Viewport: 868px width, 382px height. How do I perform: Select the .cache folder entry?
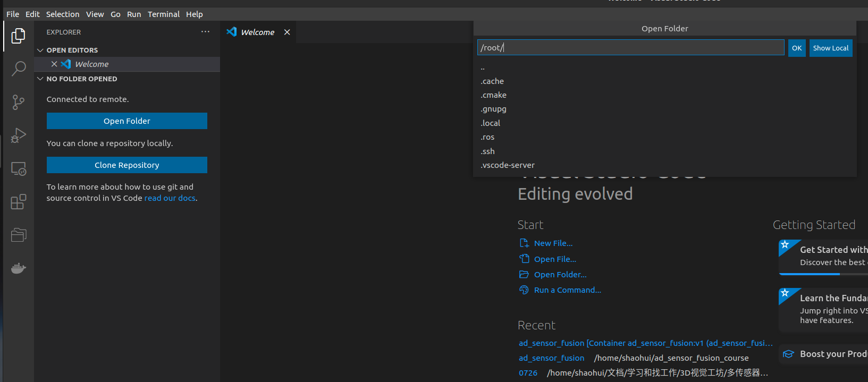[x=665, y=81]
